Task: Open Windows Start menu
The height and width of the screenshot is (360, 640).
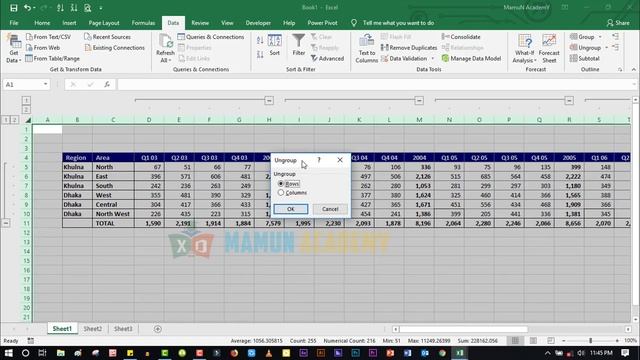Action: click(8, 353)
